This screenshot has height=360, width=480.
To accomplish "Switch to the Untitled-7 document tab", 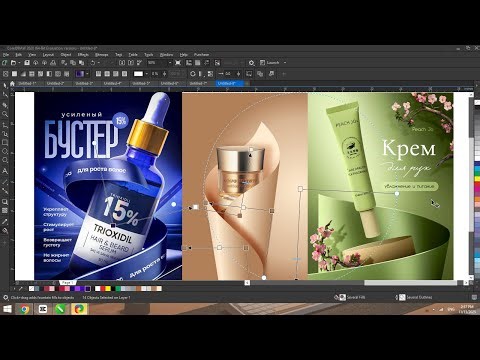I will [198, 83].
